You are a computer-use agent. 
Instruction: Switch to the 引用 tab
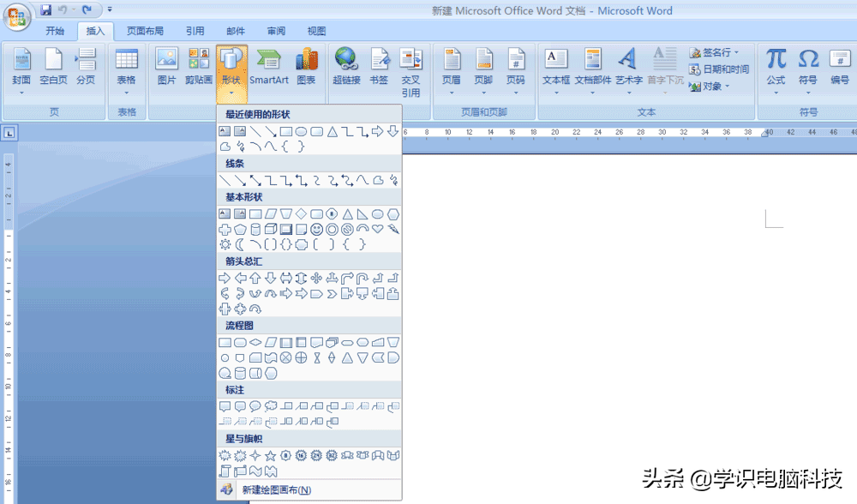[x=195, y=31]
